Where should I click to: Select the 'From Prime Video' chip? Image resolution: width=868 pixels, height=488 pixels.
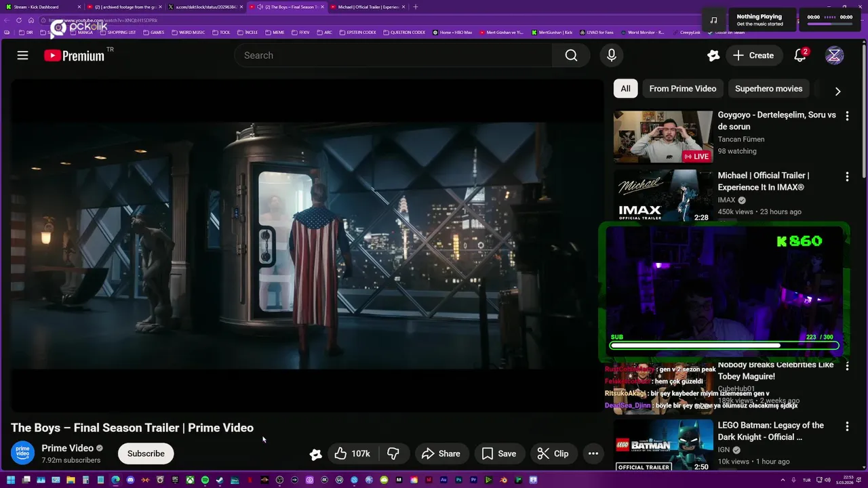tap(682, 89)
